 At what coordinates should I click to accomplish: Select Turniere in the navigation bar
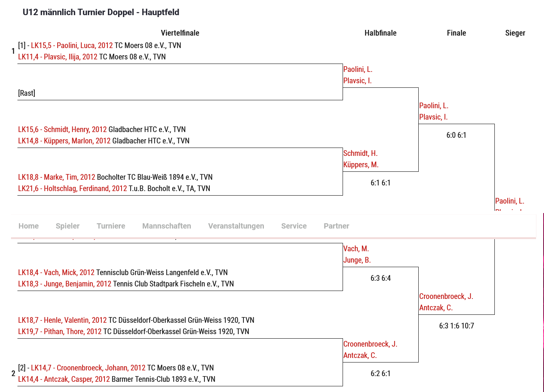tap(111, 226)
